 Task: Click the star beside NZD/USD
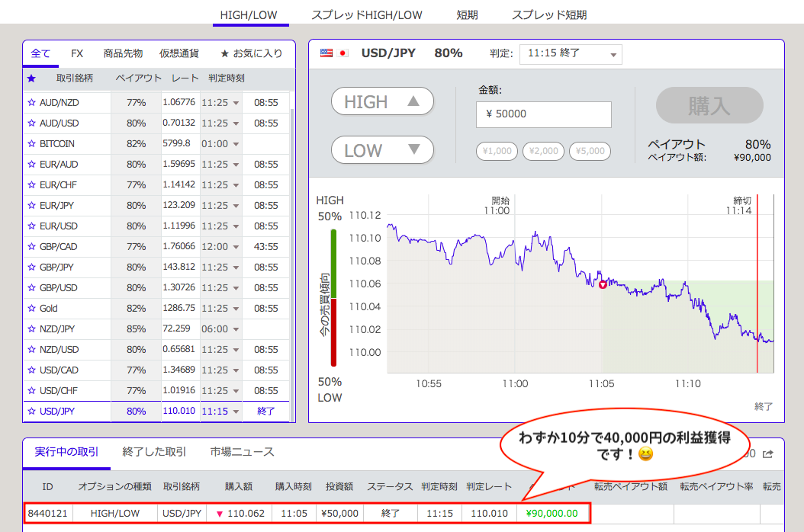point(31,350)
